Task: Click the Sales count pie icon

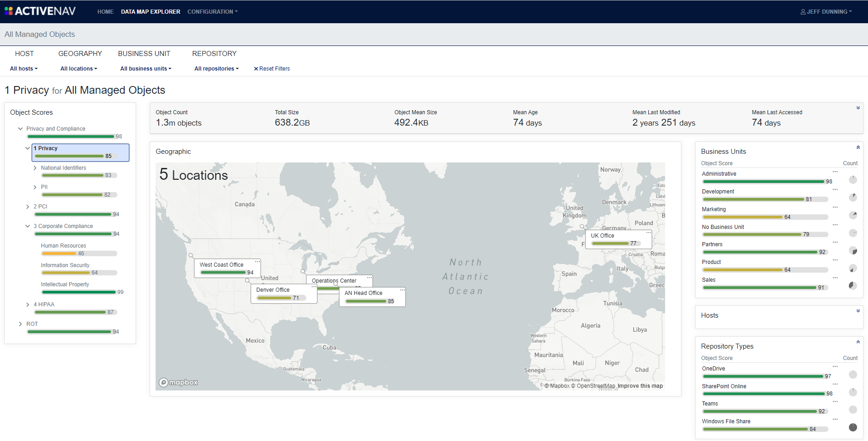Action: click(853, 286)
